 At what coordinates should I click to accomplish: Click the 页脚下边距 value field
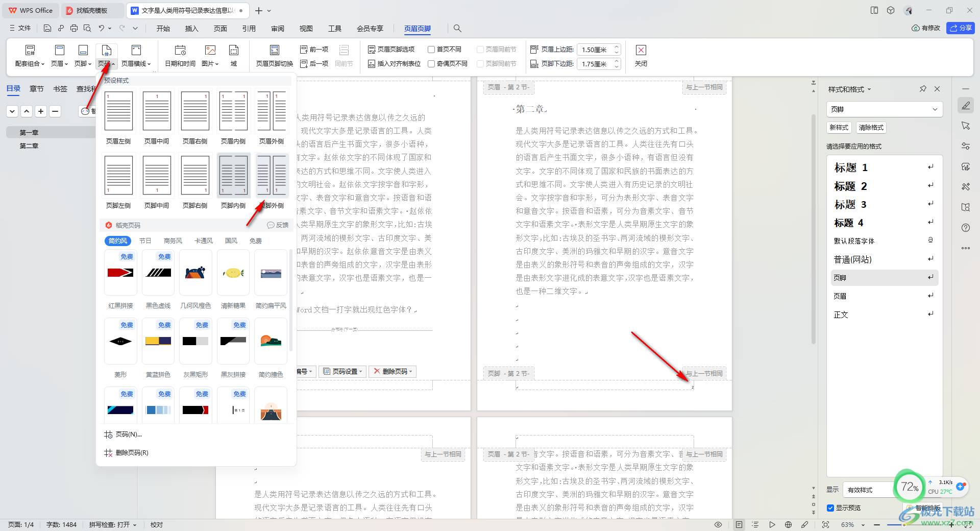(595, 64)
